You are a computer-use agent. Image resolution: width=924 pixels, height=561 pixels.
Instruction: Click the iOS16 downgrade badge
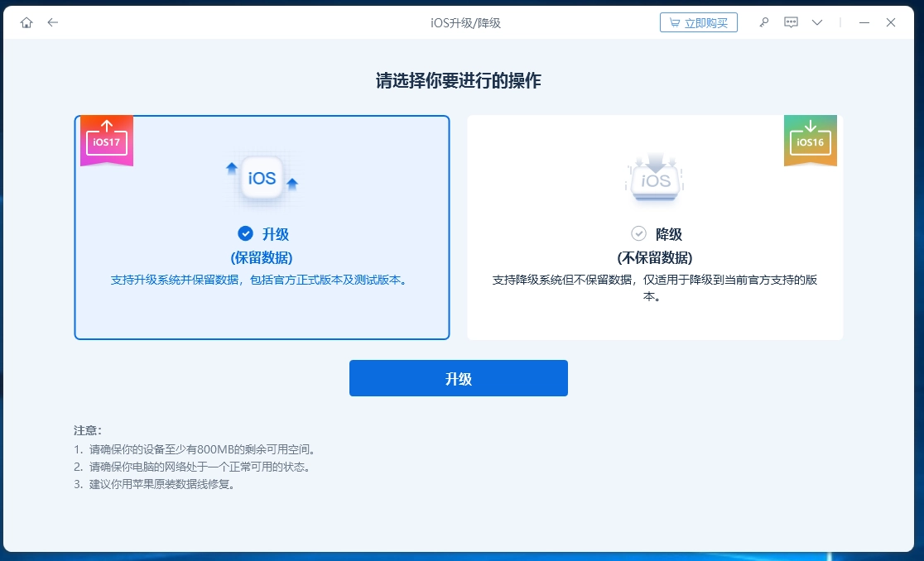point(811,141)
